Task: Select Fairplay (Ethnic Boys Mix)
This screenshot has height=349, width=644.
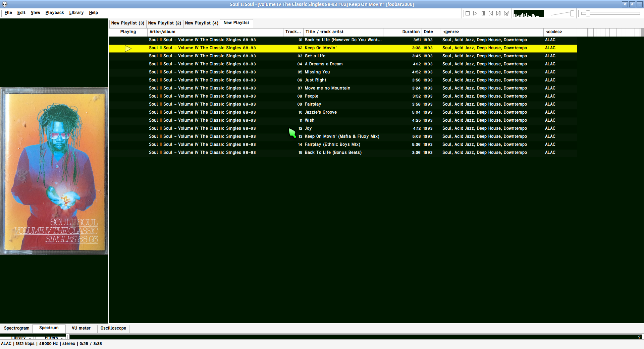Action: coord(343,144)
